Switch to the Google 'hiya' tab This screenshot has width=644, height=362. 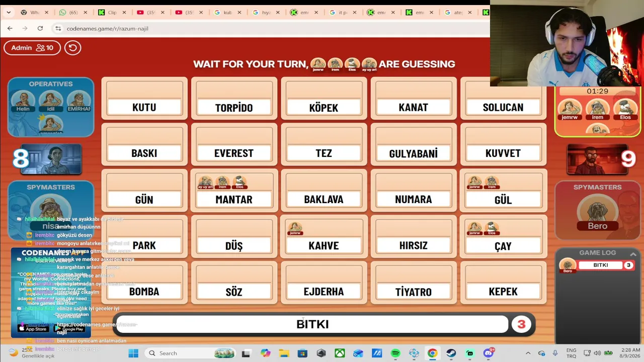(263, 13)
